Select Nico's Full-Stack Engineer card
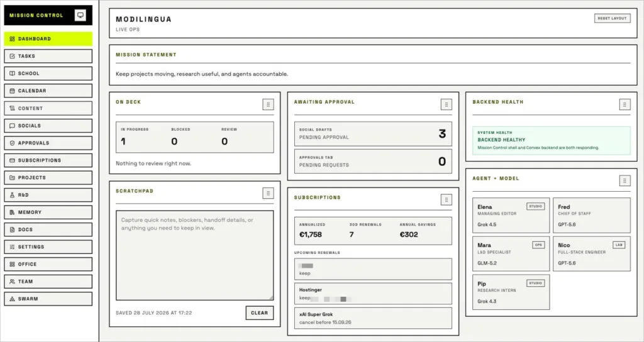 click(x=591, y=254)
